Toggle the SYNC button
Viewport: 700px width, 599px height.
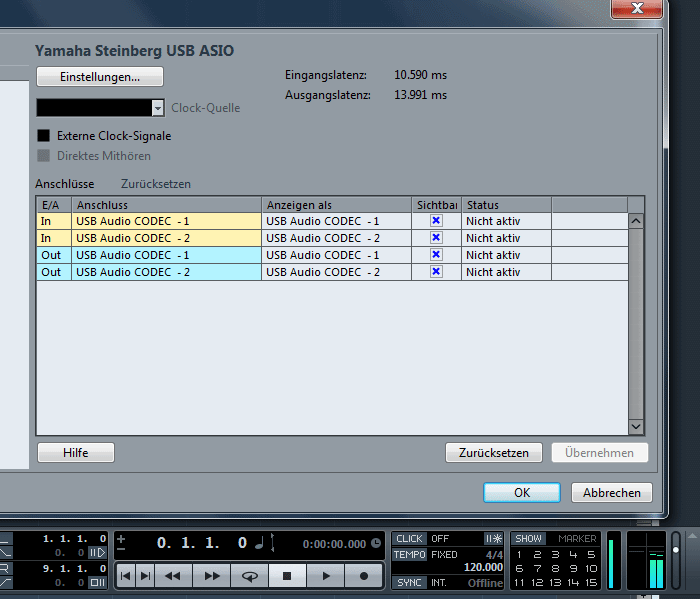(409, 582)
